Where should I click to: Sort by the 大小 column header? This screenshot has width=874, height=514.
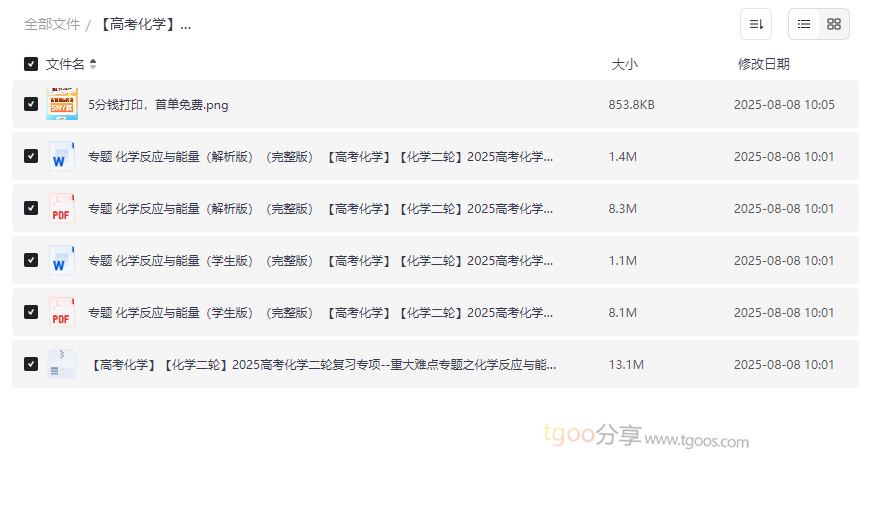pos(624,64)
